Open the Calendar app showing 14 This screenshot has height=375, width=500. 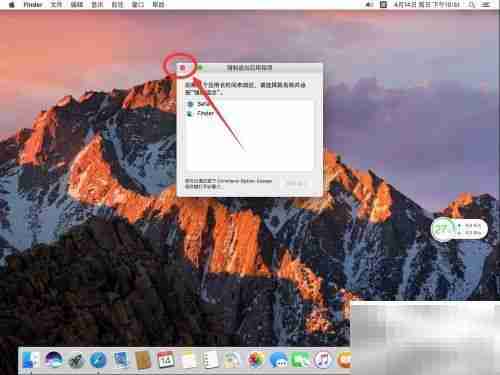click(166, 360)
